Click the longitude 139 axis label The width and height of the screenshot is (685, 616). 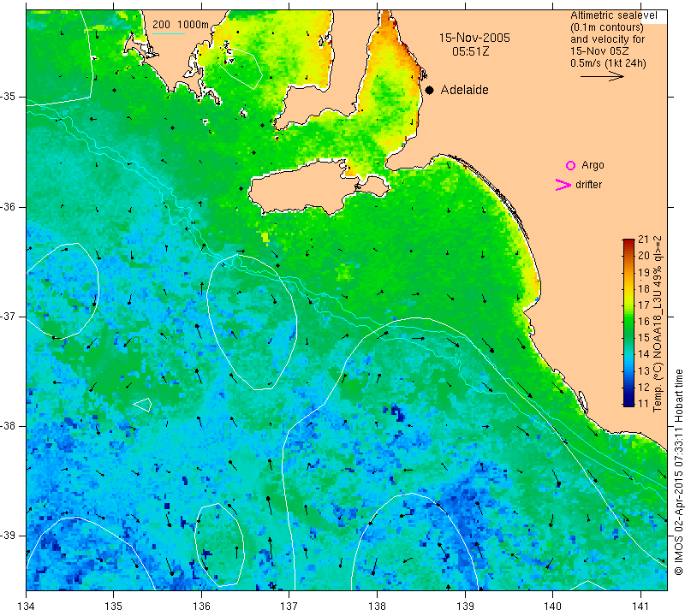pyautogui.click(x=465, y=607)
